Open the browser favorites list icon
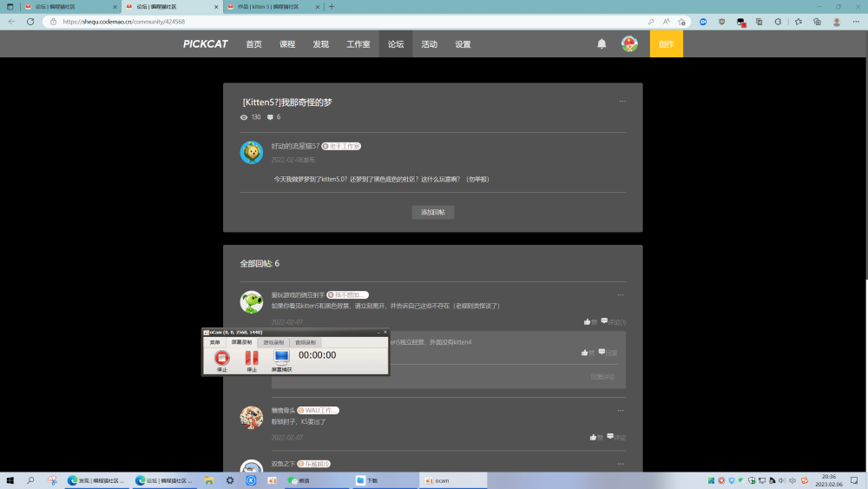Image resolution: width=868 pixels, height=489 pixels. (799, 22)
